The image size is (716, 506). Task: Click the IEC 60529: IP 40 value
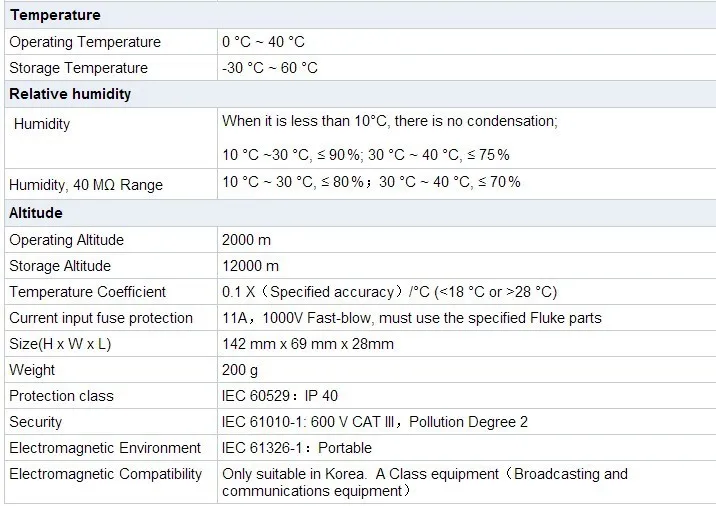280,396
